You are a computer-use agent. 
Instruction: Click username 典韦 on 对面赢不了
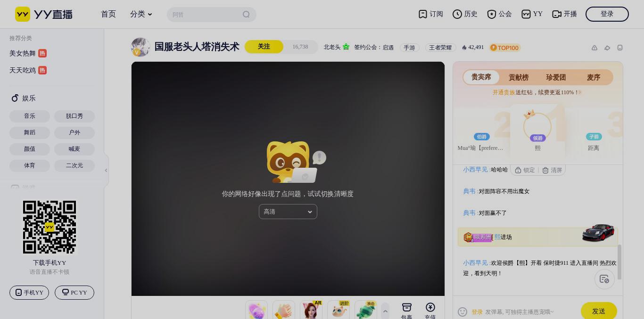click(469, 213)
